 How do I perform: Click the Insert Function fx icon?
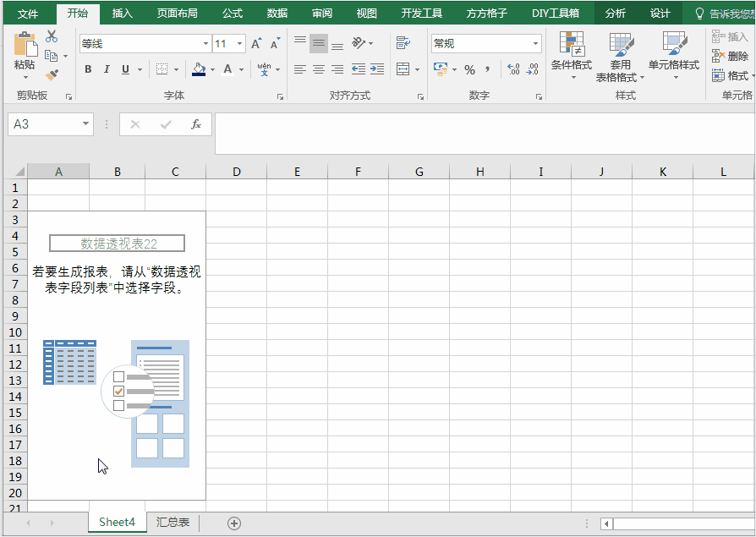click(195, 124)
